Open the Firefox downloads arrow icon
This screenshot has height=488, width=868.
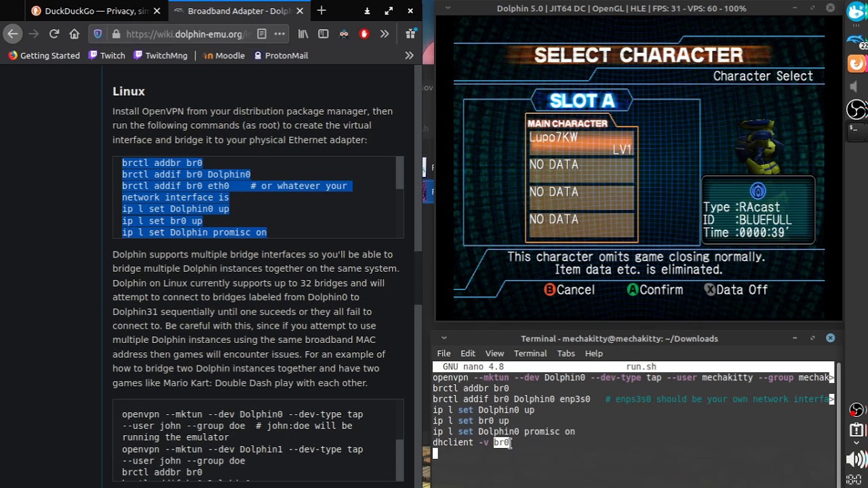[367, 11]
